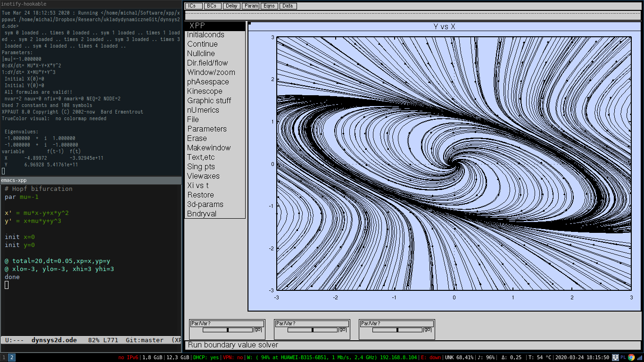644x362 pixels.
Task: Open the network signal tray icon
Action: pyautogui.click(x=639, y=357)
